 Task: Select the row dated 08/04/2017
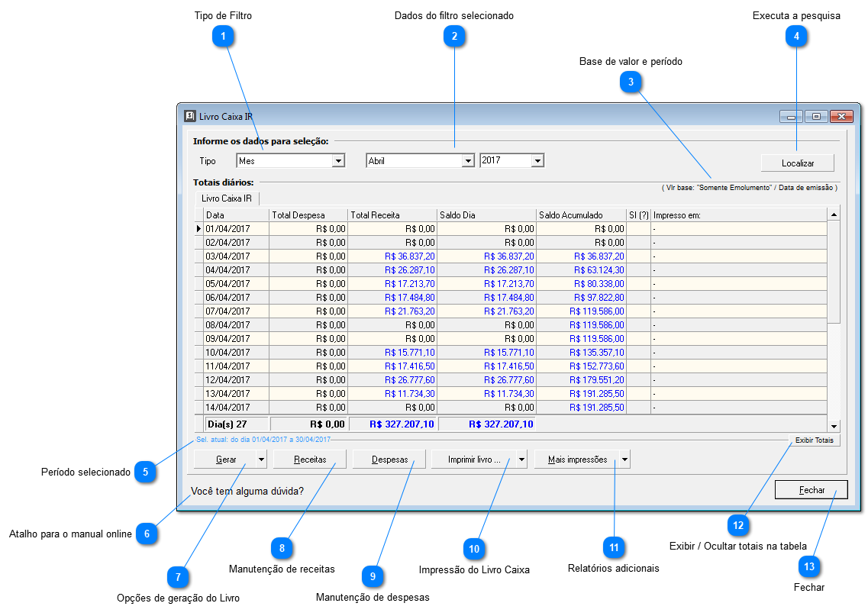(x=511, y=325)
